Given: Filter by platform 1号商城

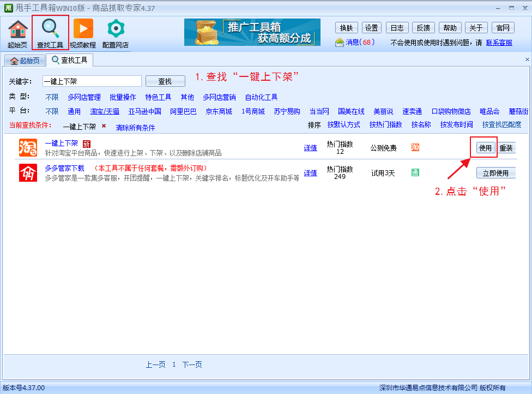Looking at the screenshot, I should (253, 111).
